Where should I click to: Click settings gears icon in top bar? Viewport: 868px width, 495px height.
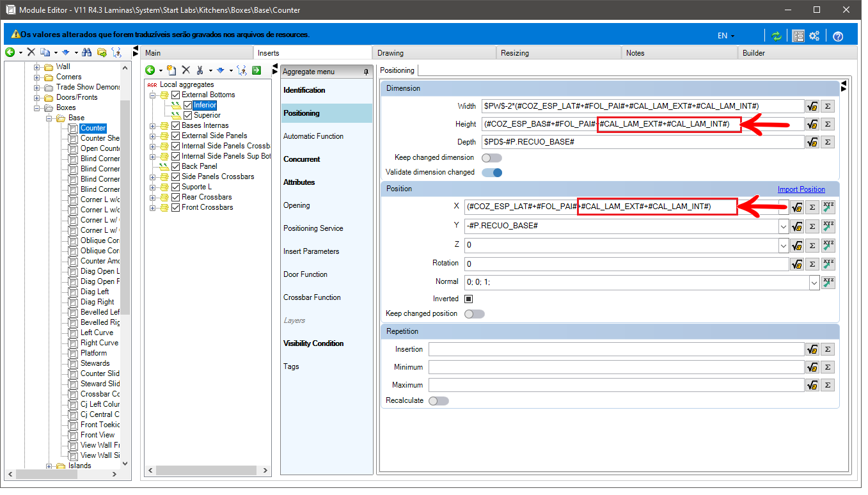(814, 36)
